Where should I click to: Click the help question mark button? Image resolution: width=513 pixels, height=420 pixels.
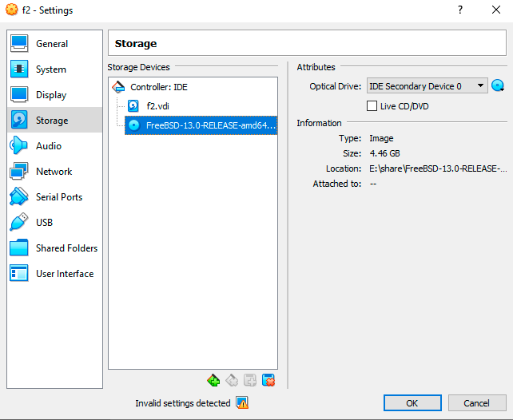pyautogui.click(x=459, y=10)
